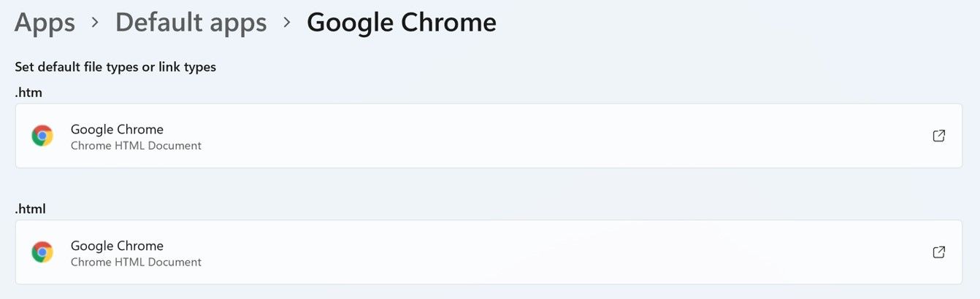Click Google Chrome name in .htm row
The image size is (980, 299).
pos(117,129)
